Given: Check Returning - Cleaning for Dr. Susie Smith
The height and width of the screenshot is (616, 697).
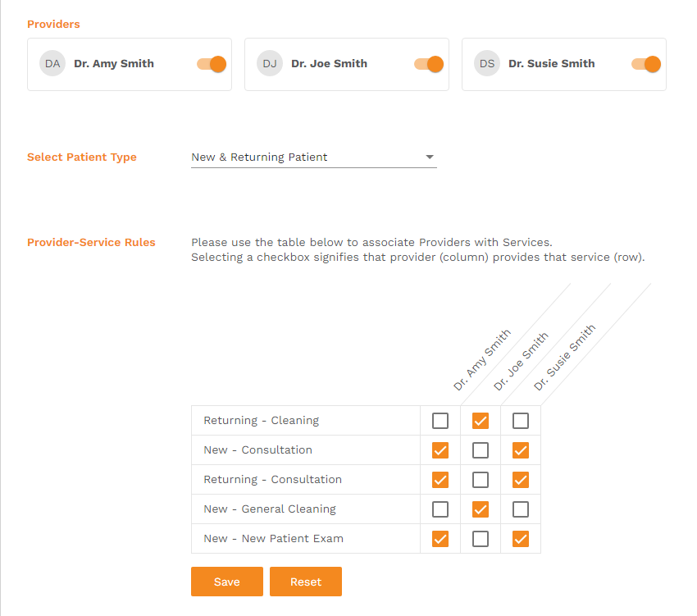Looking at the screenshot, I should click(x=521, y=420).
